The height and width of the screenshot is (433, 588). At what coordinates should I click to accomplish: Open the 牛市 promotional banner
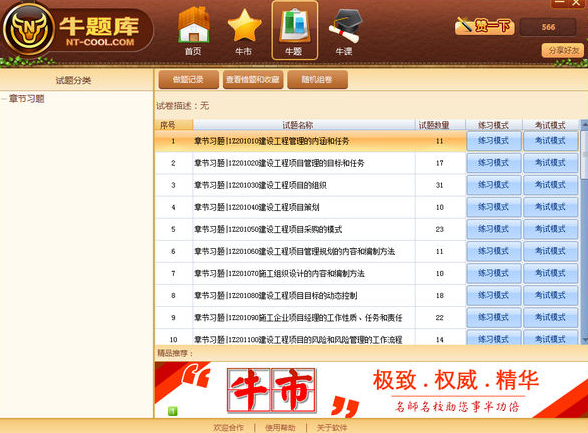point(371,390)
